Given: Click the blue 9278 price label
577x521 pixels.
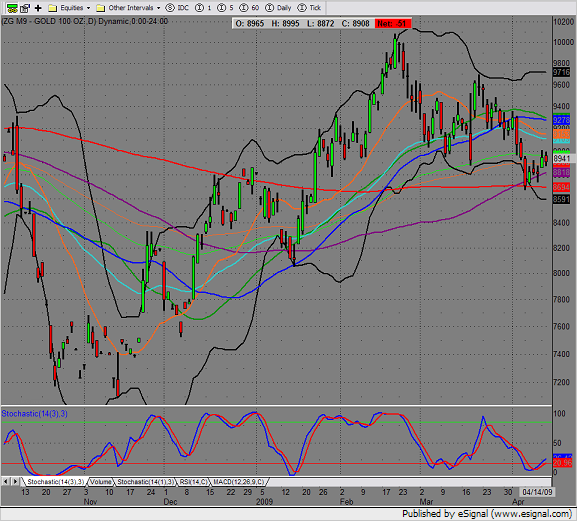Looking at the screenshot, I should tap(561, 120).
